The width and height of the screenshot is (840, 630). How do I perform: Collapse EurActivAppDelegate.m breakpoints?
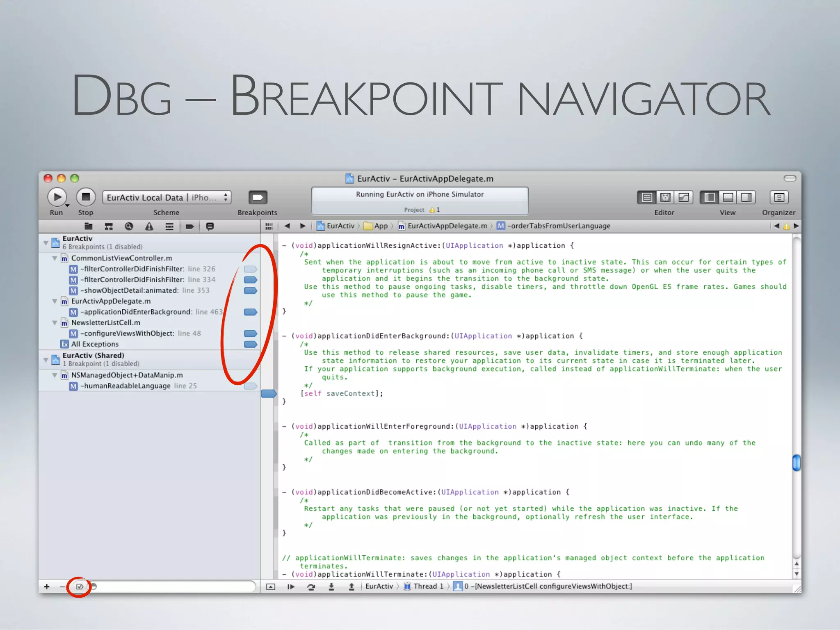point(55,301)
